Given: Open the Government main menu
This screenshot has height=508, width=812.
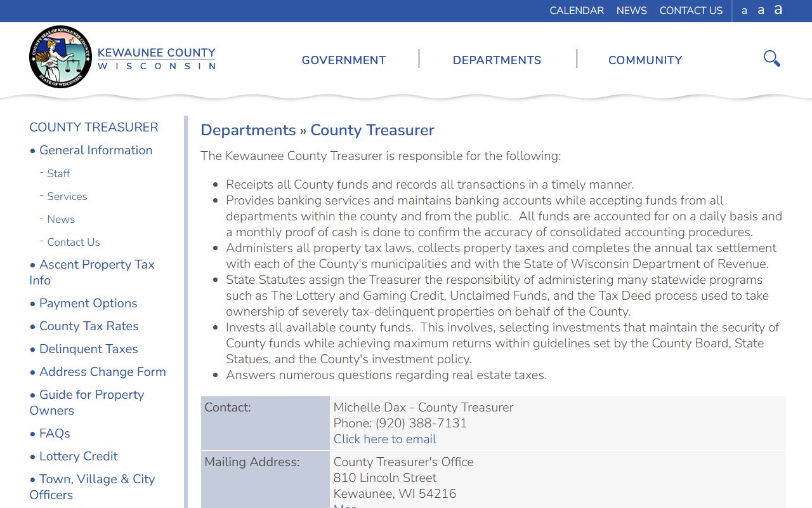Looking at the screenshot, I should 344,60.
